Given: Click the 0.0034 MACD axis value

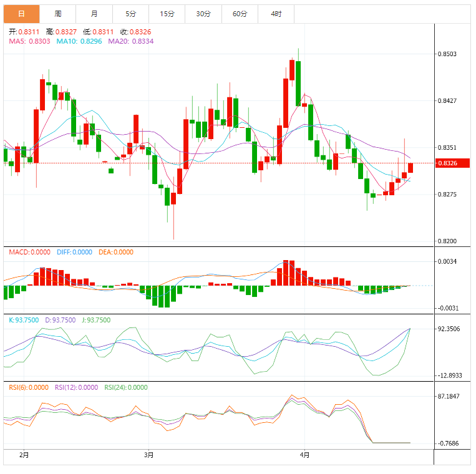Looking at the screenshot, I should tap(447, 261).
